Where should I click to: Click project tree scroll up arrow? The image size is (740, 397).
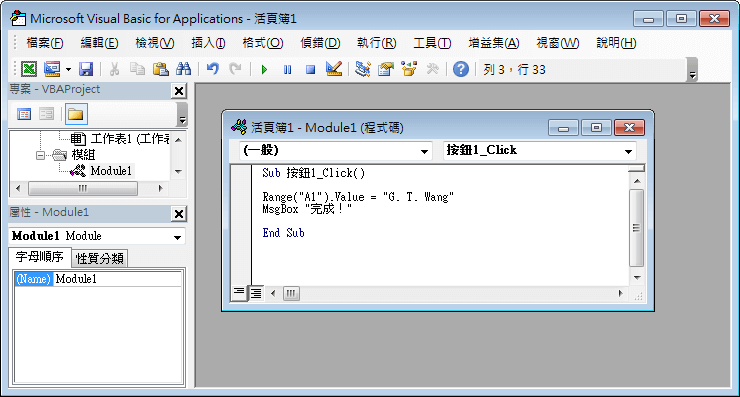pos(178,140)
